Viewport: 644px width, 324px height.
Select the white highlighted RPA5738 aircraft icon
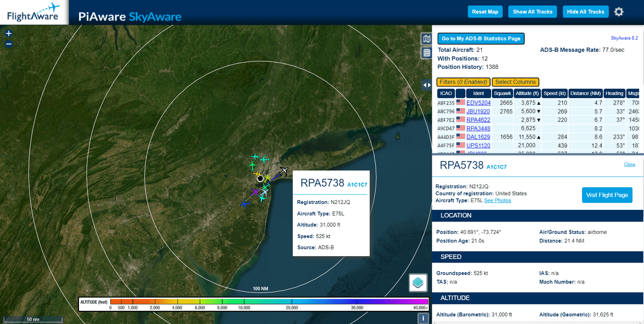click(284, 171)
